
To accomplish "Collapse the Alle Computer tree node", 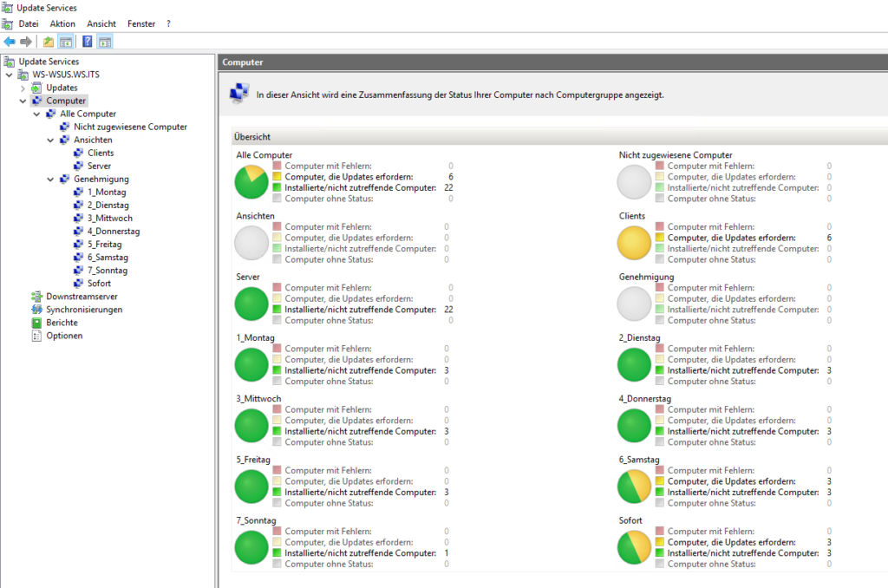I will tap(36, 114).
